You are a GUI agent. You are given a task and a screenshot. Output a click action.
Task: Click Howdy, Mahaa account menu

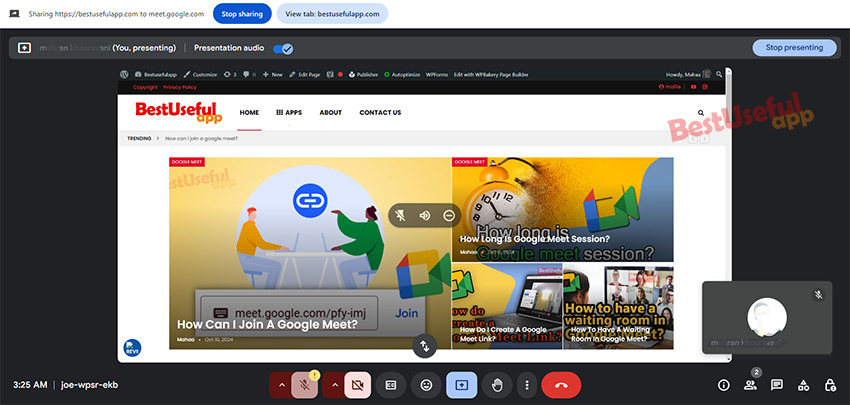687,75
